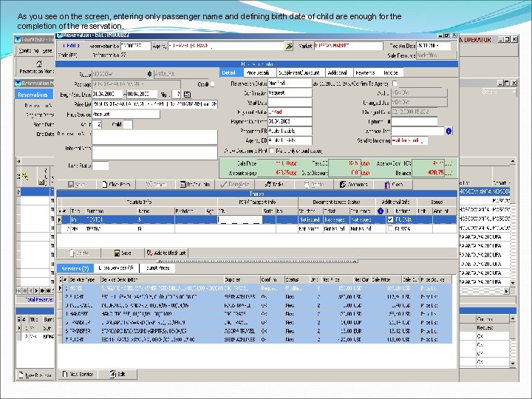Click the Tasks toolbar button
The image size is (532, 399).
[274, 185]
